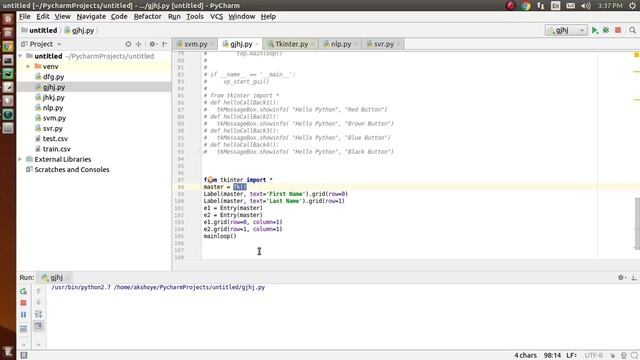
Task: Open network indicator in system tray
Action: pyautogui.click(x=540, y=6)
